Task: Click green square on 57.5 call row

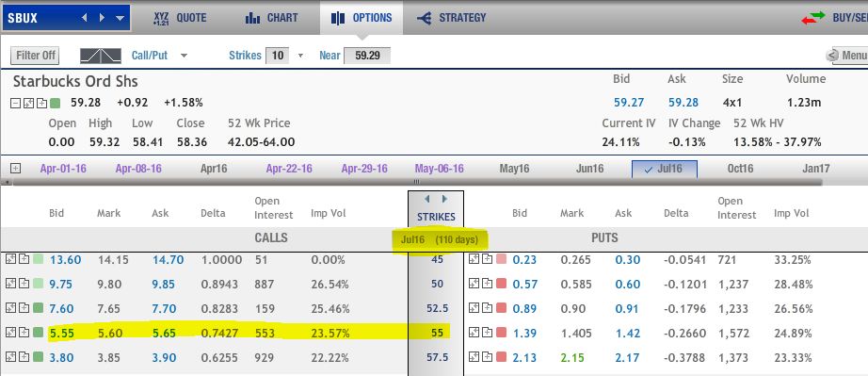Action: pos(39,357)
